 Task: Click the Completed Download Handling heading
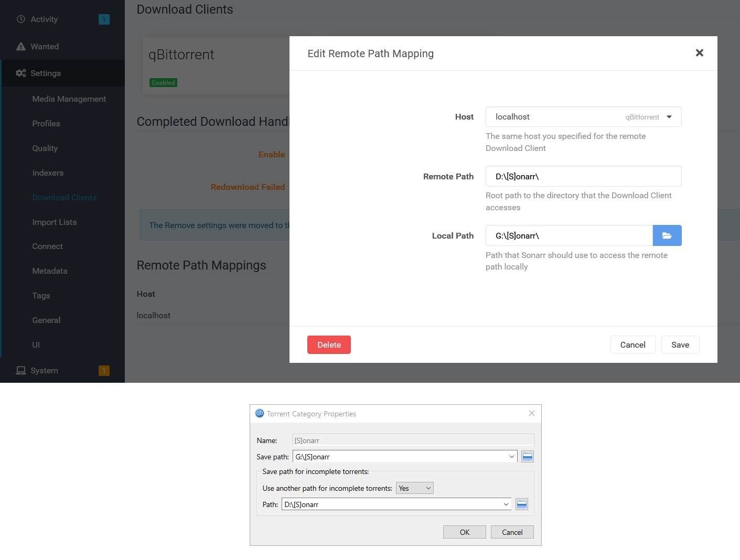[x=213, y=122]
